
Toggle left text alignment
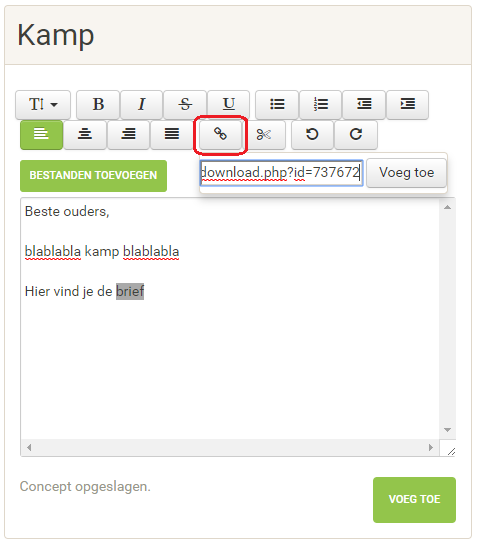pyautogui.click(x=41, y=135)
